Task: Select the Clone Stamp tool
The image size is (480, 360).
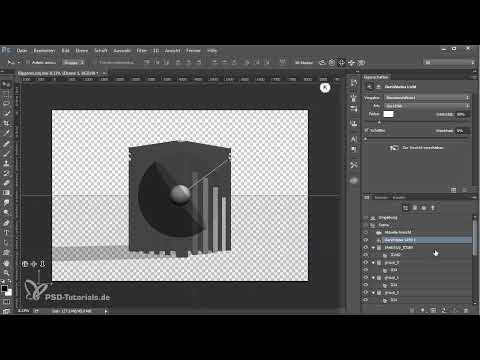Action: pos(6,163)
